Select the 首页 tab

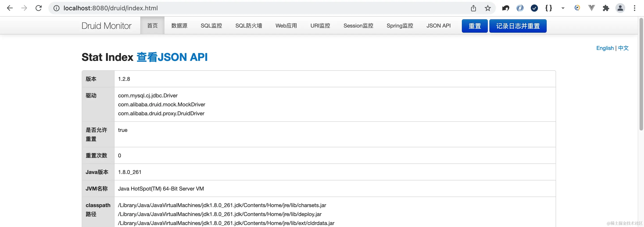[153, 26]
